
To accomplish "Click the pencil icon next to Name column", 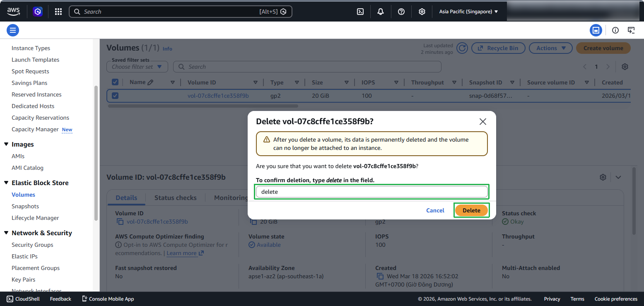I will click(150, 82).
